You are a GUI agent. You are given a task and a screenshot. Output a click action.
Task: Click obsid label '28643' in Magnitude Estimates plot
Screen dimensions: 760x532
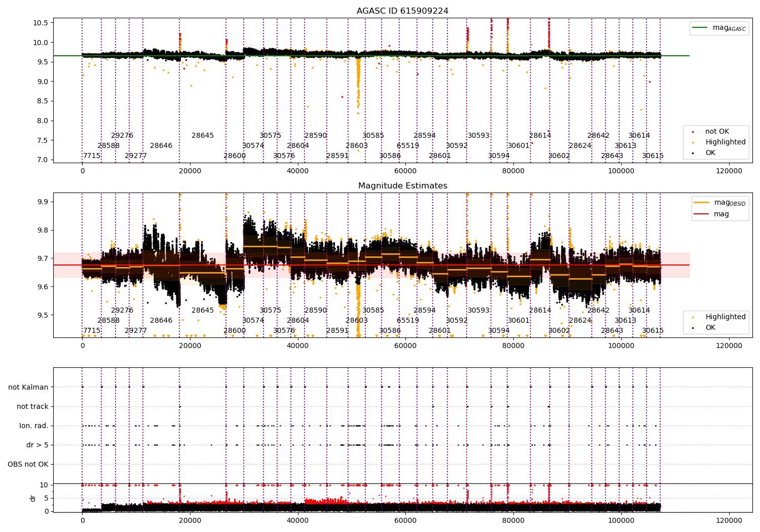pyautogui.click(x=612, y=331)
